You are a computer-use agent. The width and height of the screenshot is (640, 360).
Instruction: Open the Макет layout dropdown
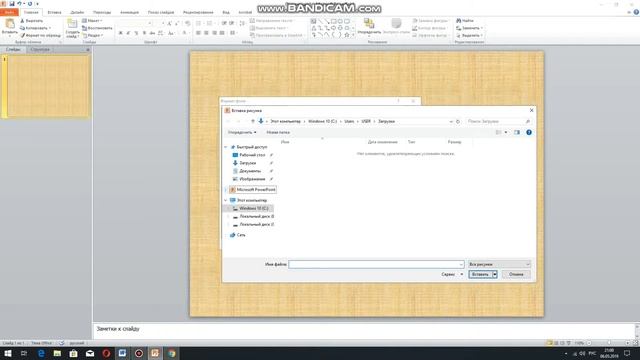[x=92, y=20]
